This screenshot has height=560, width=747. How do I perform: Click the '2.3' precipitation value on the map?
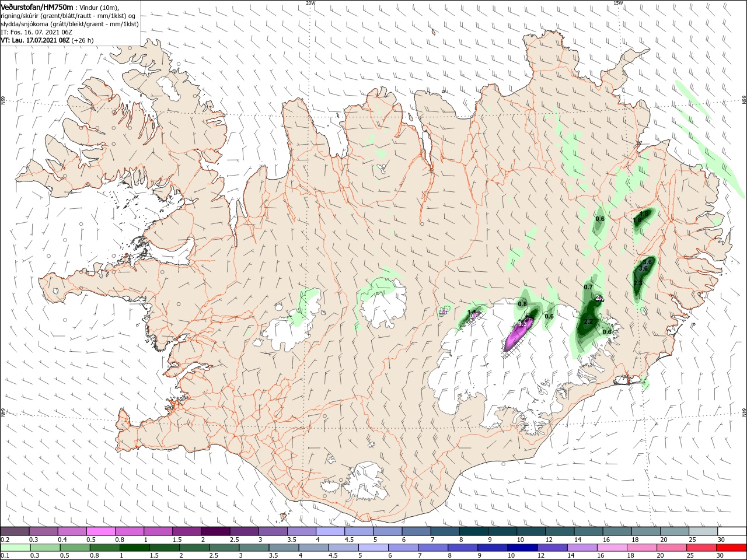638,283
